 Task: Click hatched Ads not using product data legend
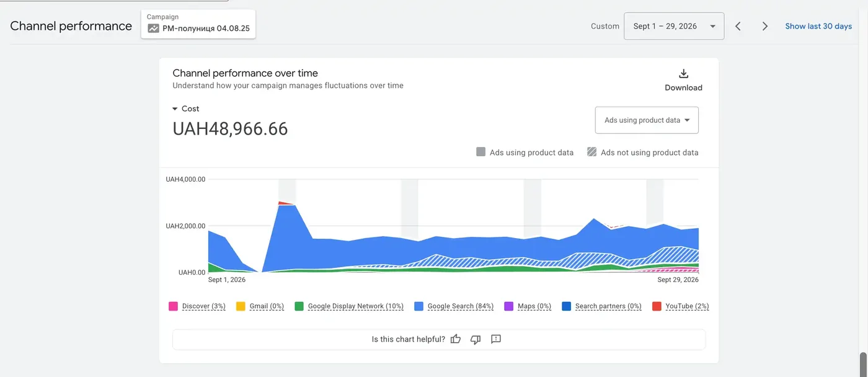pyautogui.click(x=643, y=152)
